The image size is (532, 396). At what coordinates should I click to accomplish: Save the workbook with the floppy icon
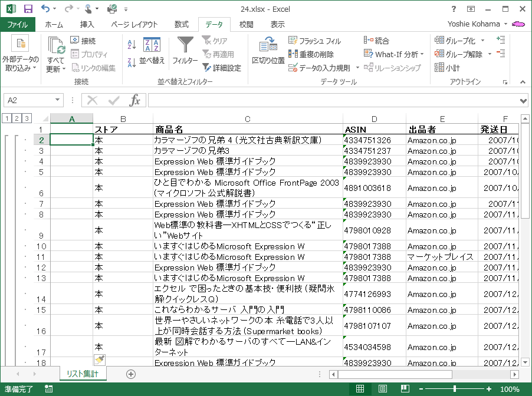tap(28, 9)
